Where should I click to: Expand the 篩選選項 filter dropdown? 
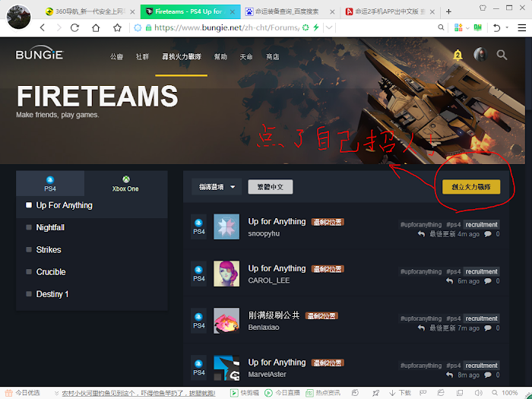click(217, 187)
